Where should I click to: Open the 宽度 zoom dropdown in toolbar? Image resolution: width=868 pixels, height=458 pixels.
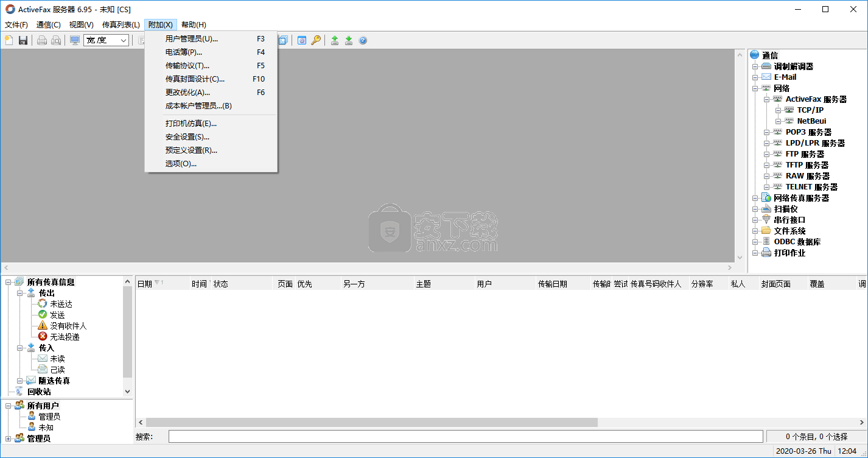coord(124,40)
